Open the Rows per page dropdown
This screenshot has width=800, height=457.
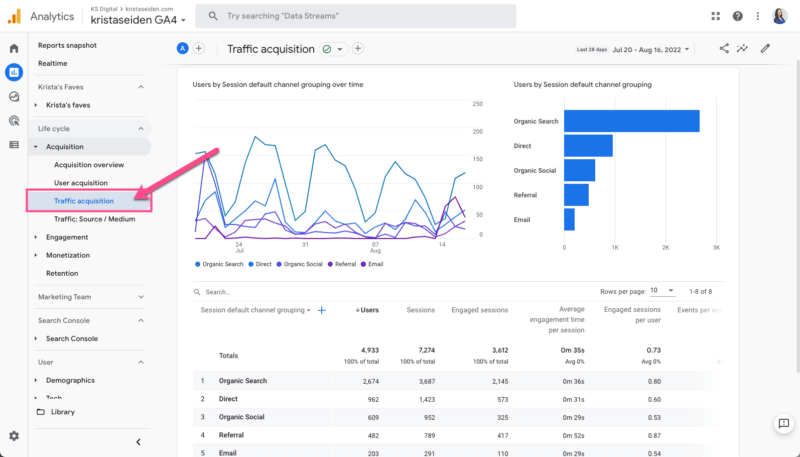[x=661, y=291]
